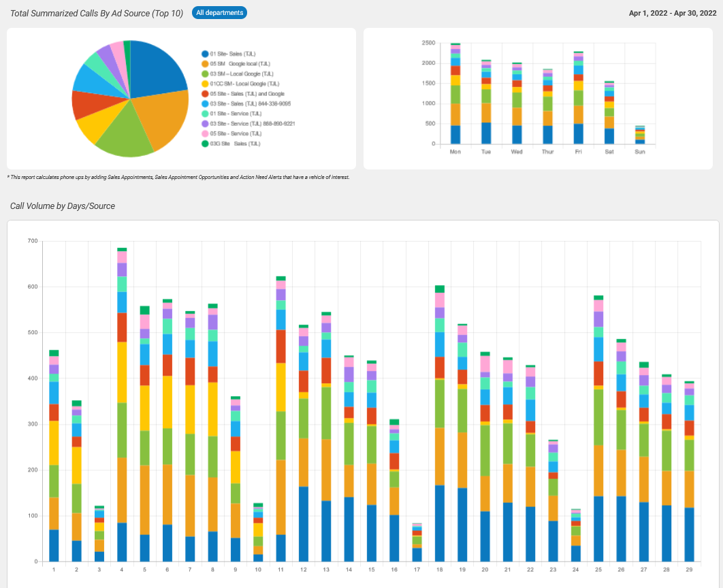Image resolution: width=723 pixels, height=588 pixels.
Task: Click the yellow 01CC SM legend dot
Action: click(205, 84)
